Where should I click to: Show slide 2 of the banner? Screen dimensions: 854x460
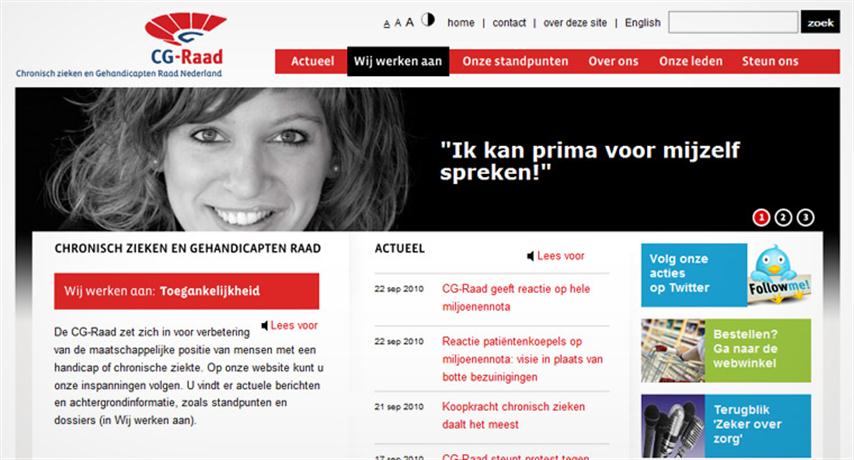pos(783,218)
